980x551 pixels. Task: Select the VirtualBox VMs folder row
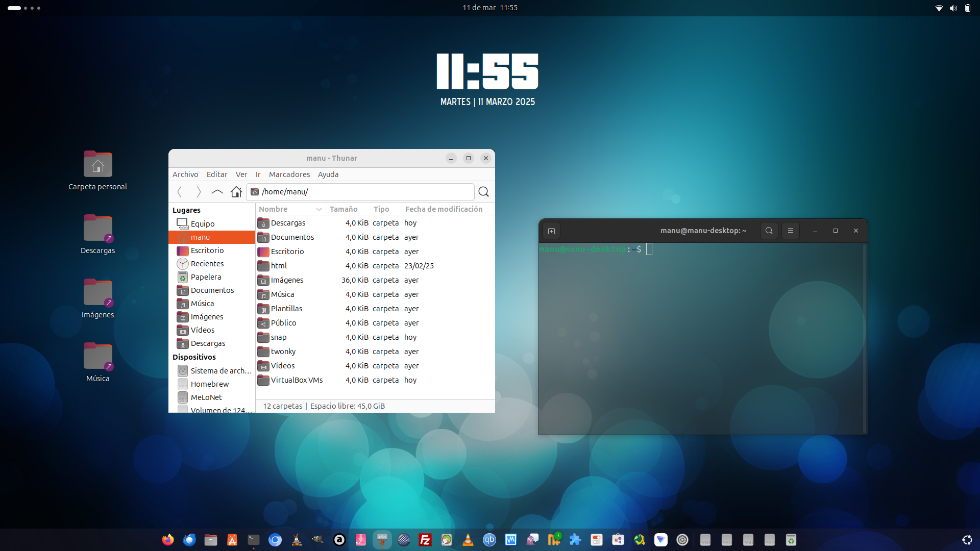(375, 380)
